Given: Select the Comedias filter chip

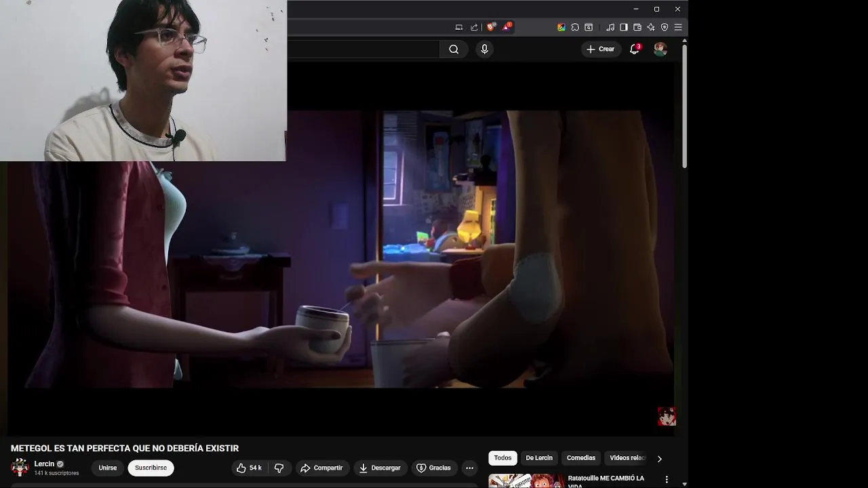Looking at the screenshot, I should tap(581, 458).
